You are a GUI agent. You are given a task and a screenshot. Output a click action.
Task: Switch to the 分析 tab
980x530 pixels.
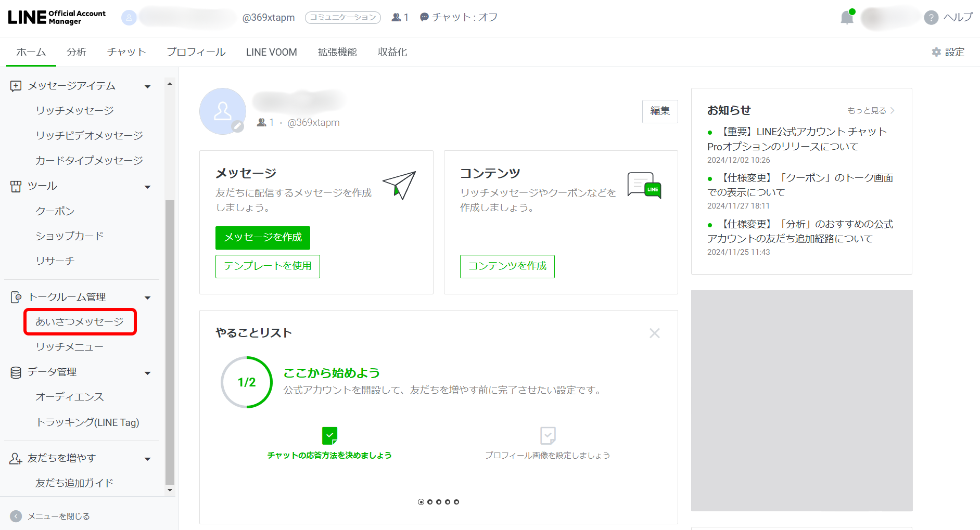[76, 52]
